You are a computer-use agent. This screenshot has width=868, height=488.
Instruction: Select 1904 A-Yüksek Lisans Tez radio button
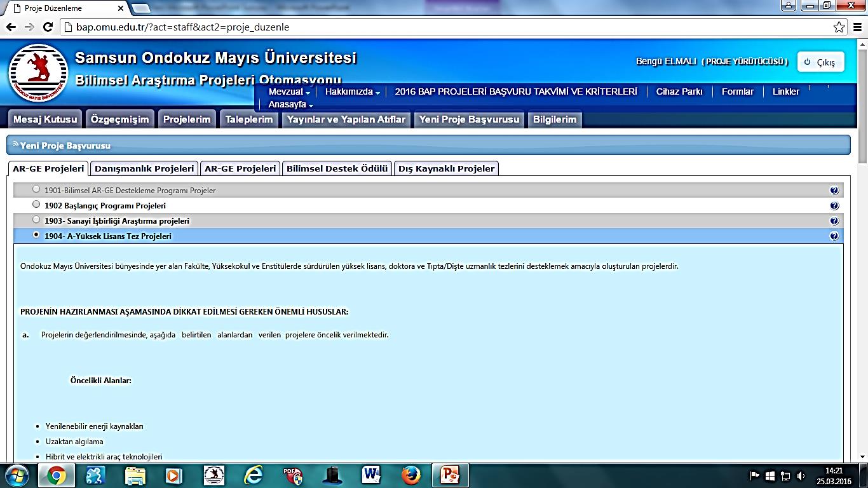(x=36, y=235)
